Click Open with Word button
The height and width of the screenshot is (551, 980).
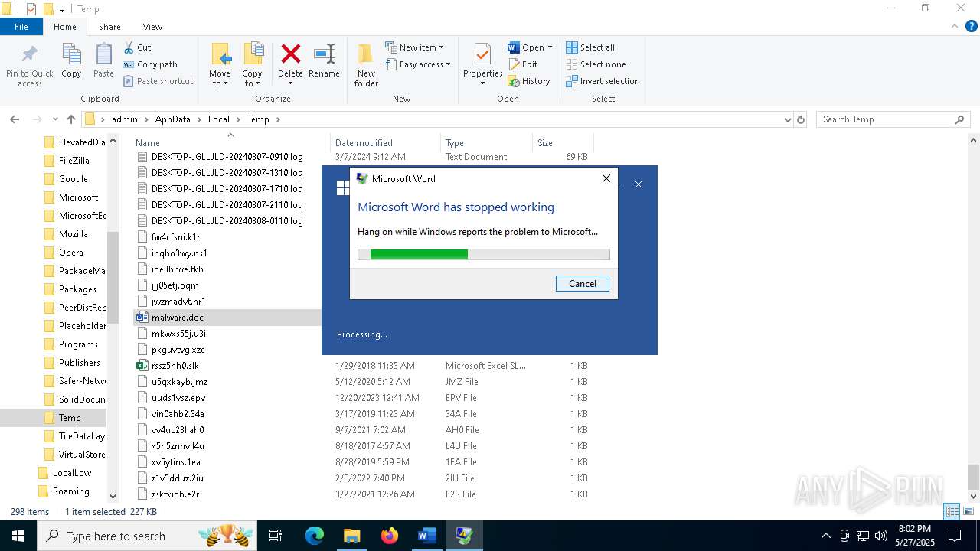click(x=525, y=47)
